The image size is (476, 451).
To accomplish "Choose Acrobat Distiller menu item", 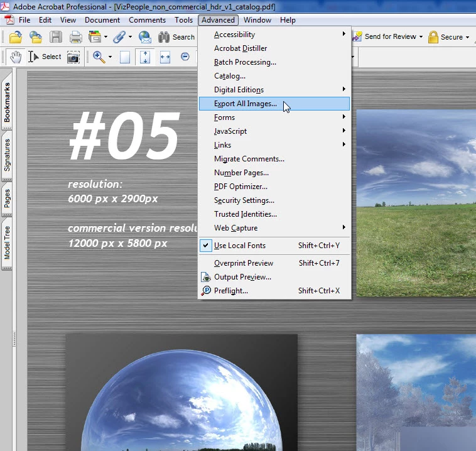I will pyautogui.click(x=274, y=48).
